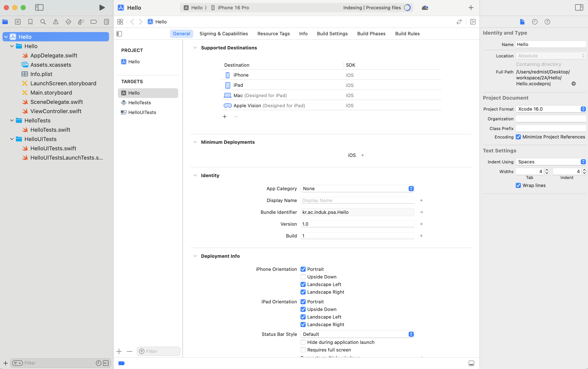Switch to the Build Settings tab
Screen dimensions: 588x369
(x=332, y=34)
